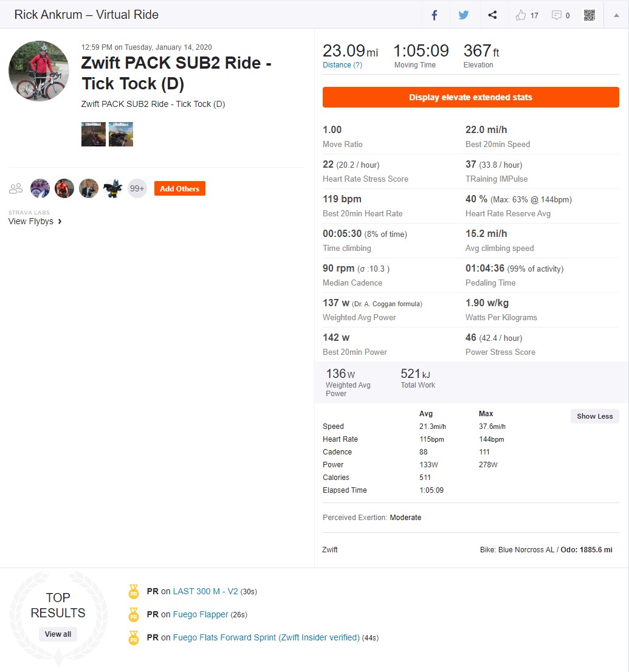Viewport: 629px width, 672px height.
Task: Click Display elevate extended stats button
Action: coord(471,97)
